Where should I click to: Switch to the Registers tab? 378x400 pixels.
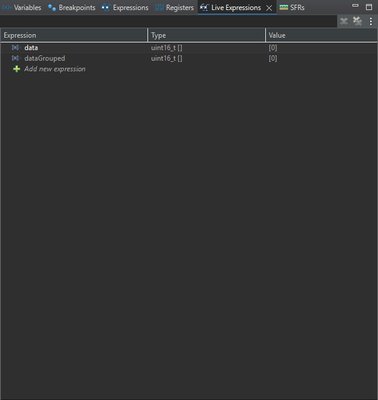coord(175,7)
